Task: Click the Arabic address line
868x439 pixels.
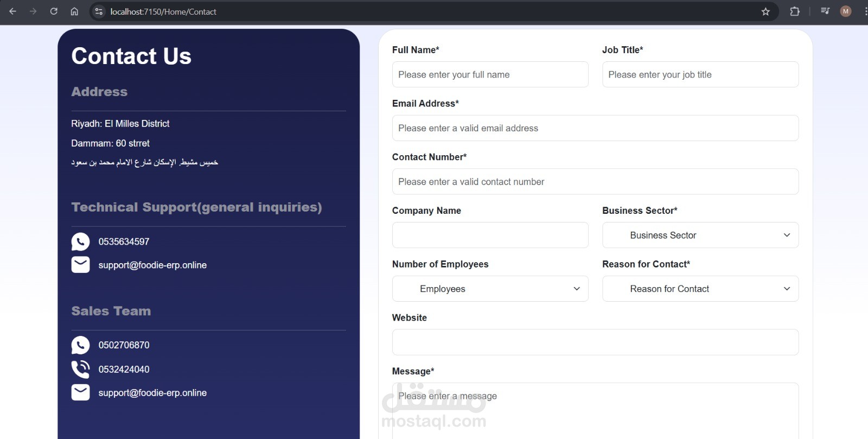Action: point(144,162)
